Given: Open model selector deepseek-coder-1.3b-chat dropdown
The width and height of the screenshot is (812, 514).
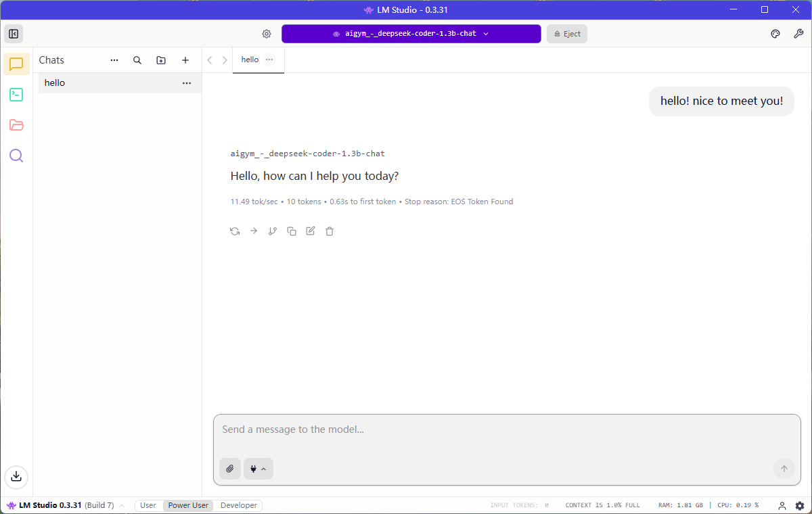Looking at the screenshot, I should click(x=411, y=34).
